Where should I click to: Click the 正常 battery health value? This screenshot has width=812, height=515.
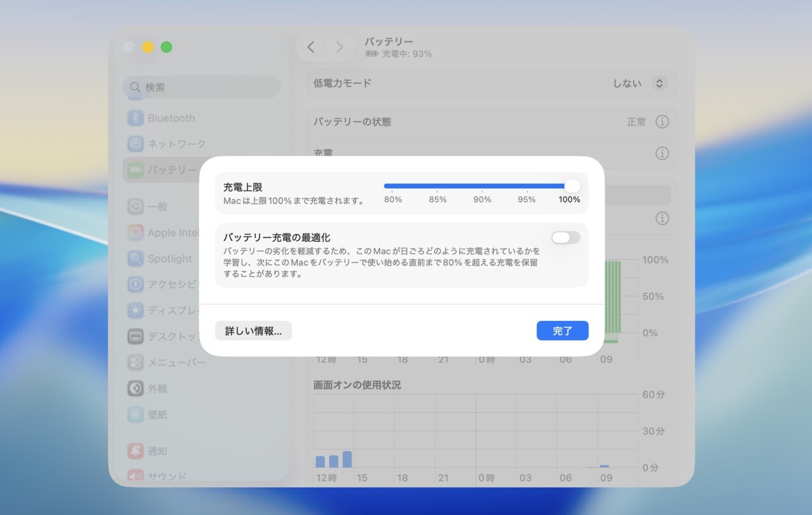(636, 122)
